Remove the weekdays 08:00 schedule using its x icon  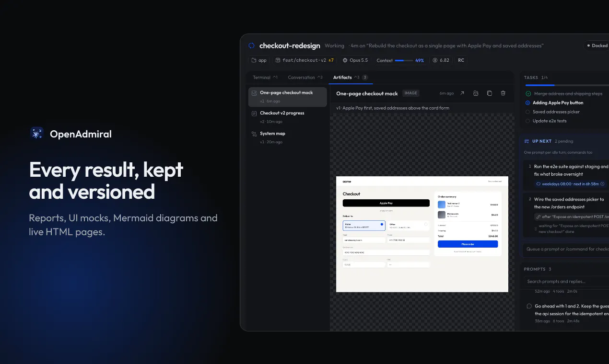click(602, 184)
